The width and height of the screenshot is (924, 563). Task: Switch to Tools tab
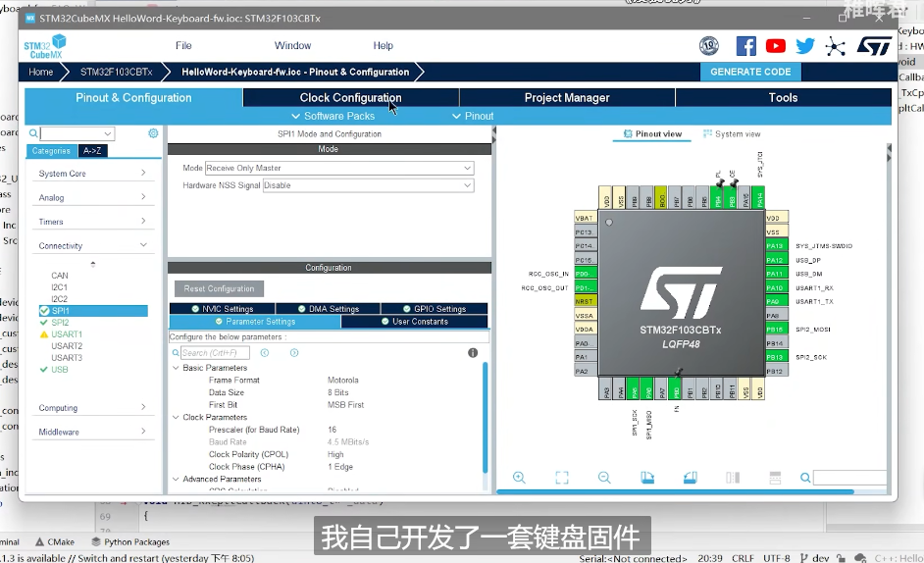point(783,98)
